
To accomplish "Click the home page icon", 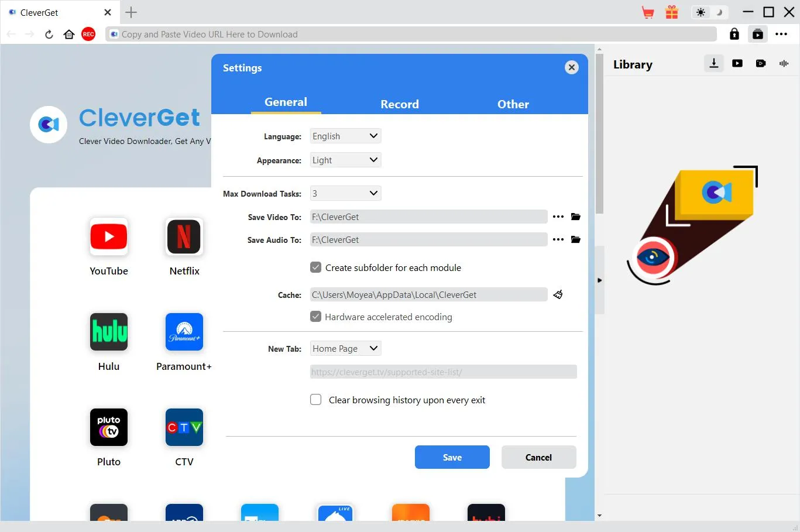I will (69, 35).
